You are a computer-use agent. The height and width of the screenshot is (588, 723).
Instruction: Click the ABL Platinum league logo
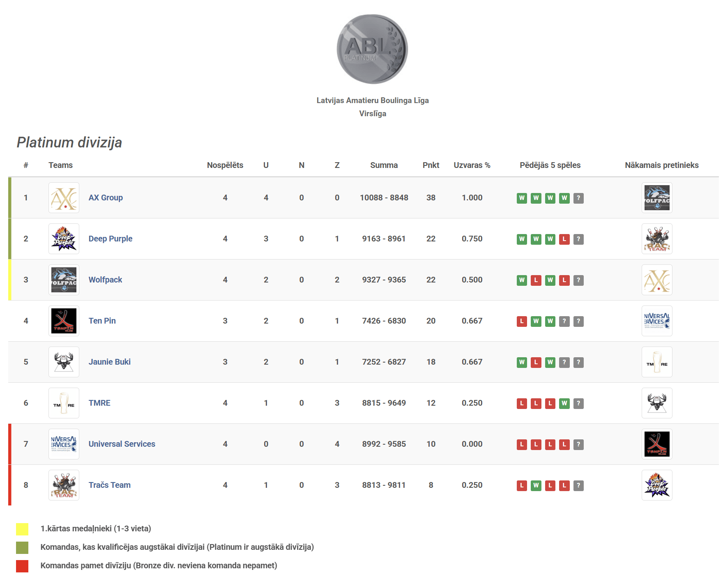372,49
